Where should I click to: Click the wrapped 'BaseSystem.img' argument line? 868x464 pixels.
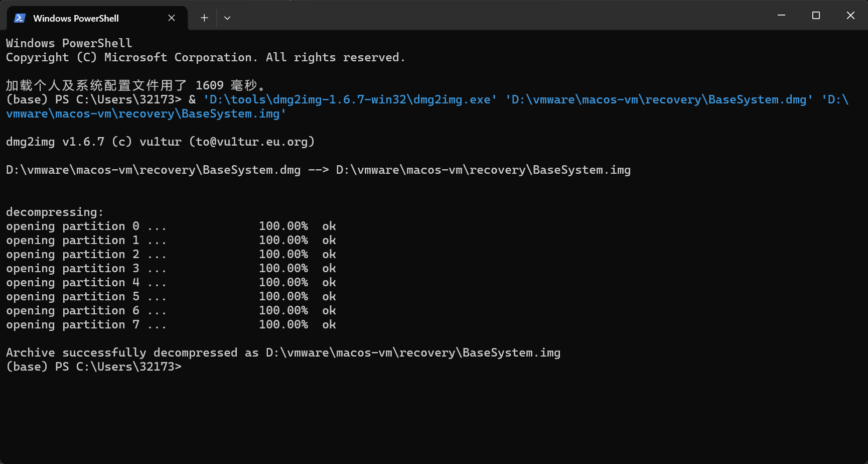click(x=146, y=113)
